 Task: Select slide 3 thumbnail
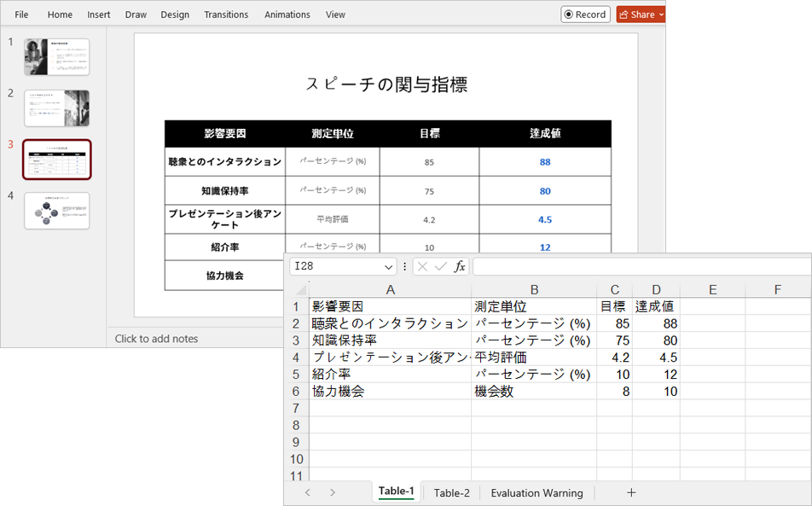click(x=56, y=160)
